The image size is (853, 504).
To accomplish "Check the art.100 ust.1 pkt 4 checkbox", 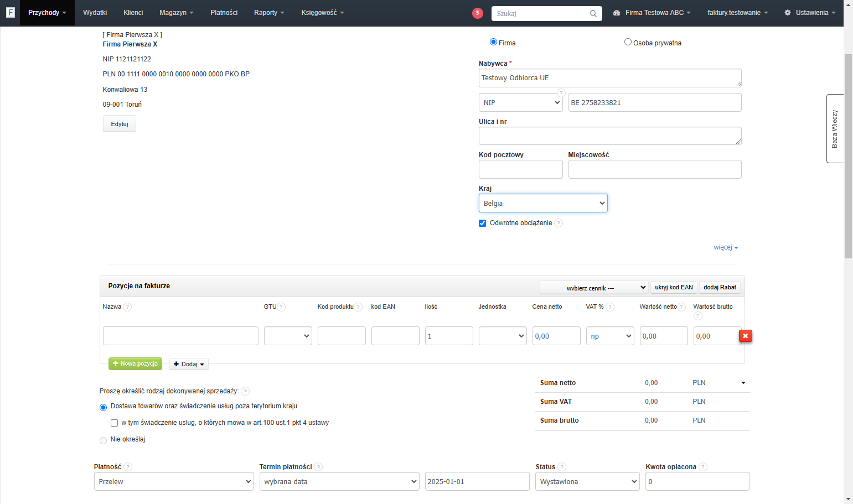I will tap(114, 423).
